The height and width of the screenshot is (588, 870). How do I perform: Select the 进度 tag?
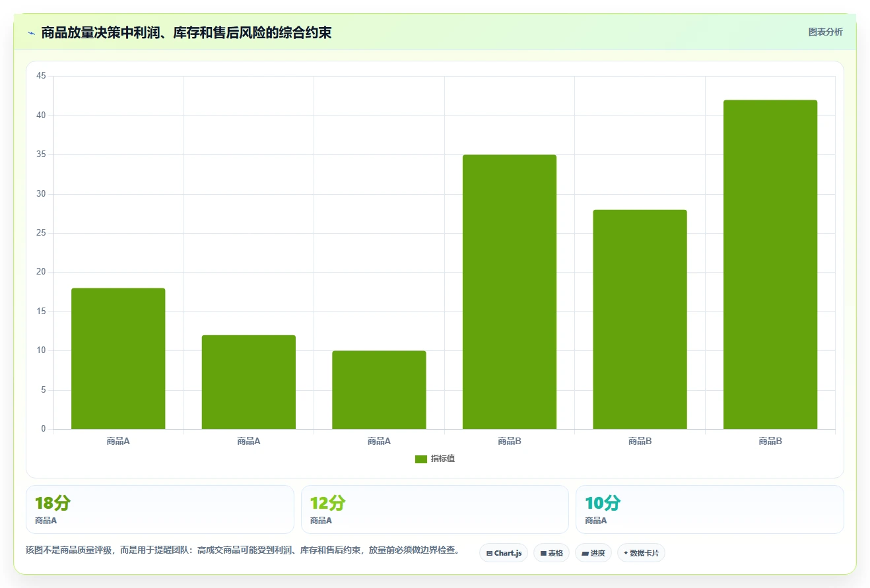(593, 553)
